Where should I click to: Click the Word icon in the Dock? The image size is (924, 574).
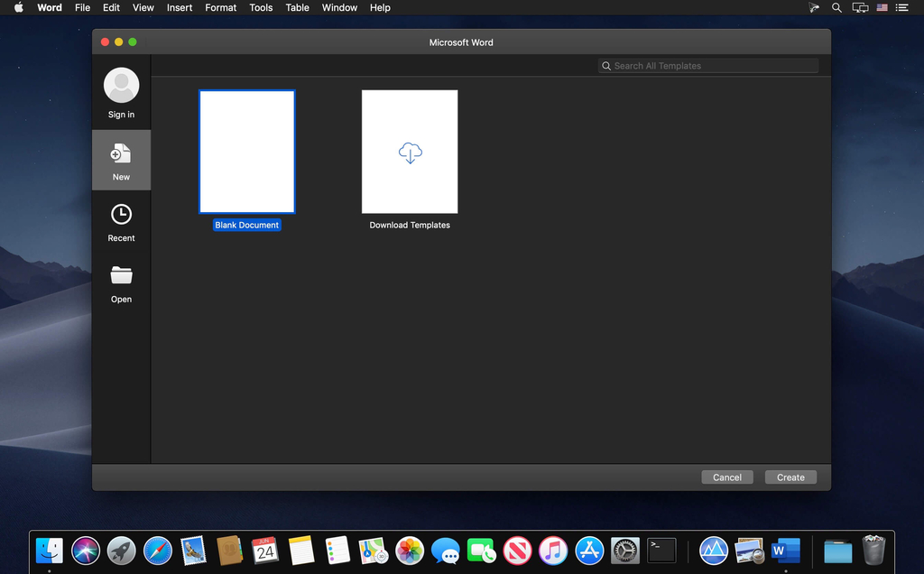pyautogui.click(x=785, y=550)
